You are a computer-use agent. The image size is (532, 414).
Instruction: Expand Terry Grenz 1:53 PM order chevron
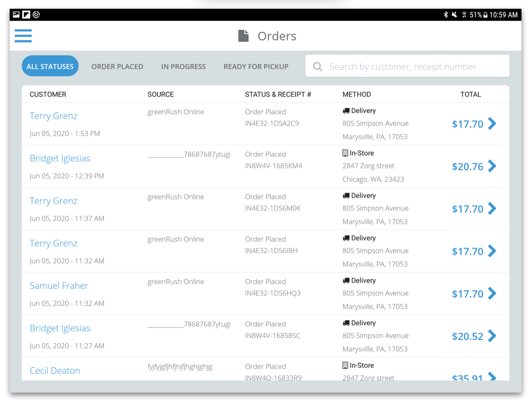point(492,124)
